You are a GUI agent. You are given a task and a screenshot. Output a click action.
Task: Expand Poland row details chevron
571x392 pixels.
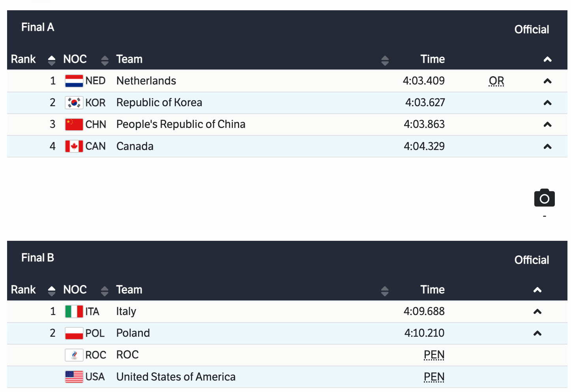tap(537, 334)
